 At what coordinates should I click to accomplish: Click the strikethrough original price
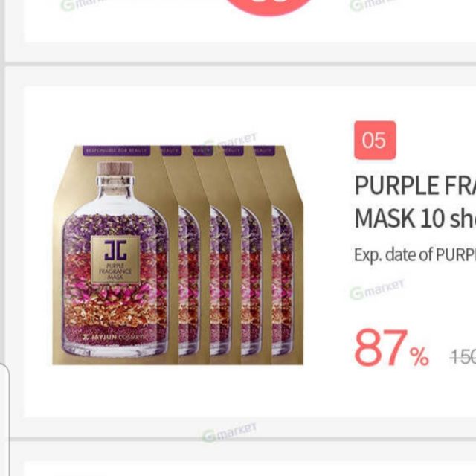click(463, 356)
